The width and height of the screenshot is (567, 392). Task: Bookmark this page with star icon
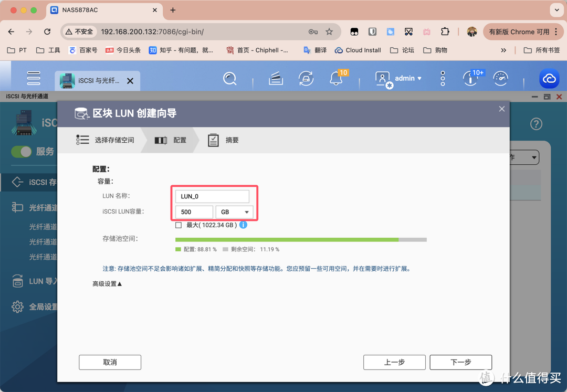(329, 32)
